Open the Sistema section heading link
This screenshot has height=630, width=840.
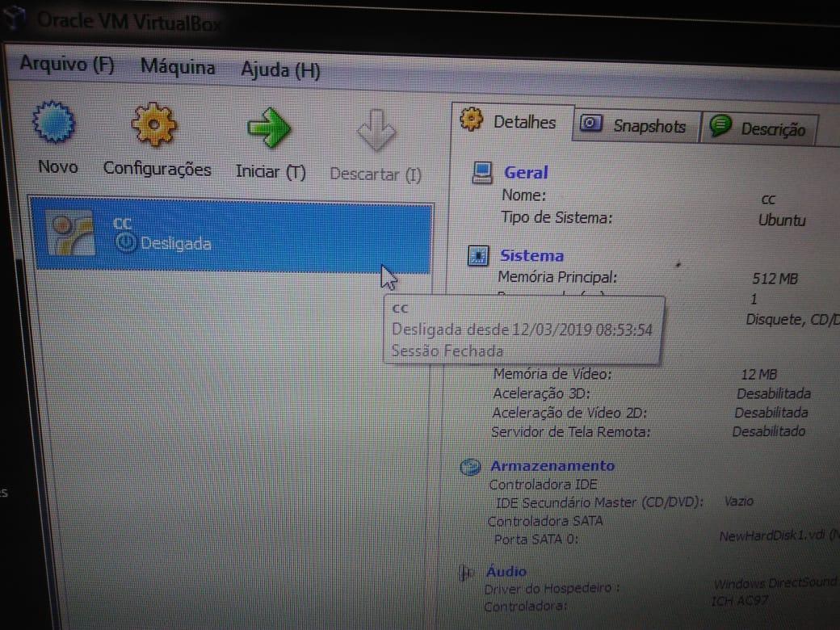(531, 255)
